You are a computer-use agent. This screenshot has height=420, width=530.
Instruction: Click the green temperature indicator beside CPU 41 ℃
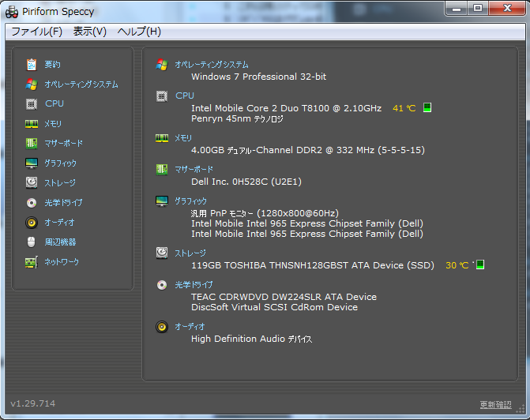coord(427,108)
